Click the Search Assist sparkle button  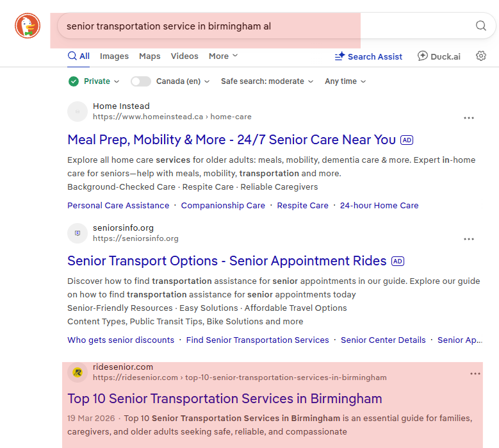[368, 56]
